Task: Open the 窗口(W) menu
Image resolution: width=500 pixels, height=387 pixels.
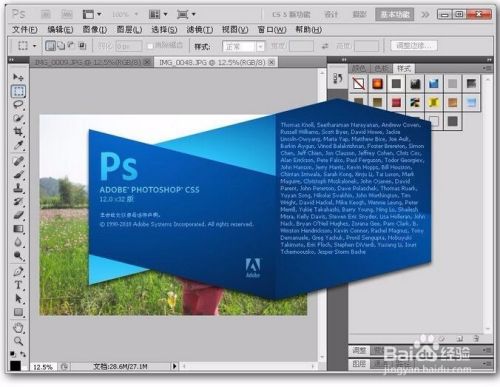Action: click(272, 30)
